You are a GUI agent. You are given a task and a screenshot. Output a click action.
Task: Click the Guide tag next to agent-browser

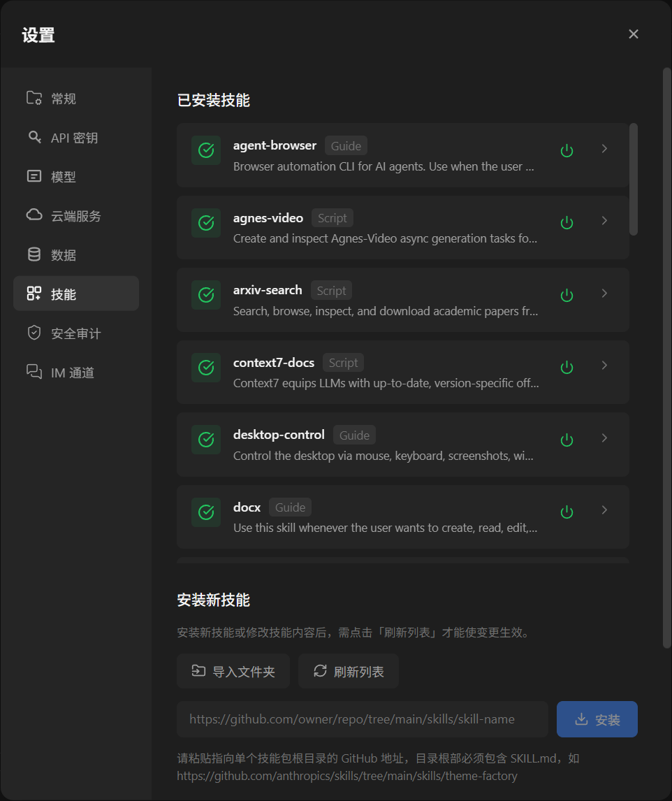tap(346, 145)
